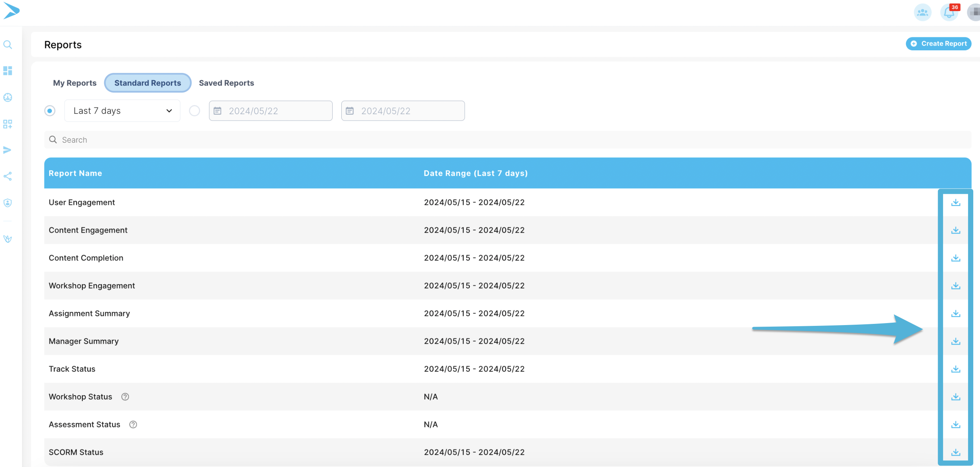
Task: Click the Workshop Status help icon
Action: tap(125, 397)
